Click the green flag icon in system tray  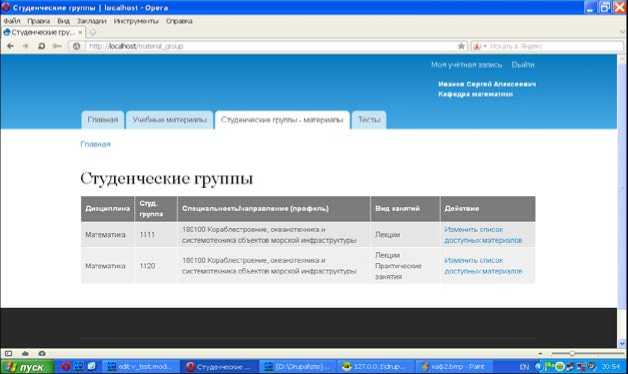(550, 366)
